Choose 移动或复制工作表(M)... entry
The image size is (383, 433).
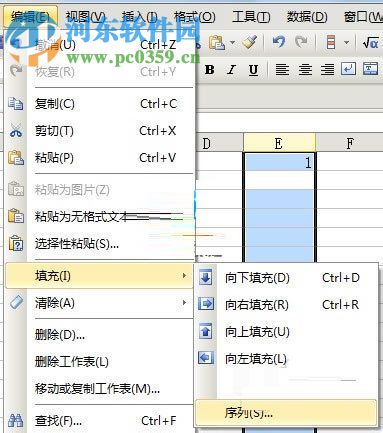(100, 388)
